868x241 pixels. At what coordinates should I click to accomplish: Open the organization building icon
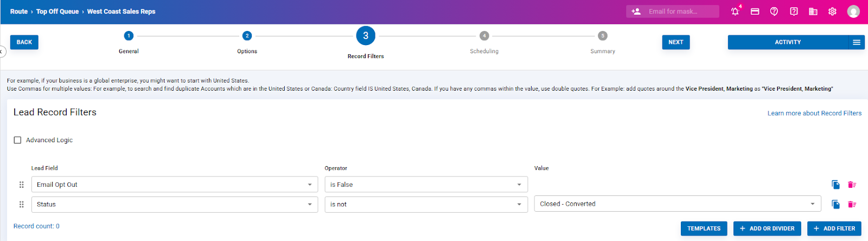[x=813, y=11]
